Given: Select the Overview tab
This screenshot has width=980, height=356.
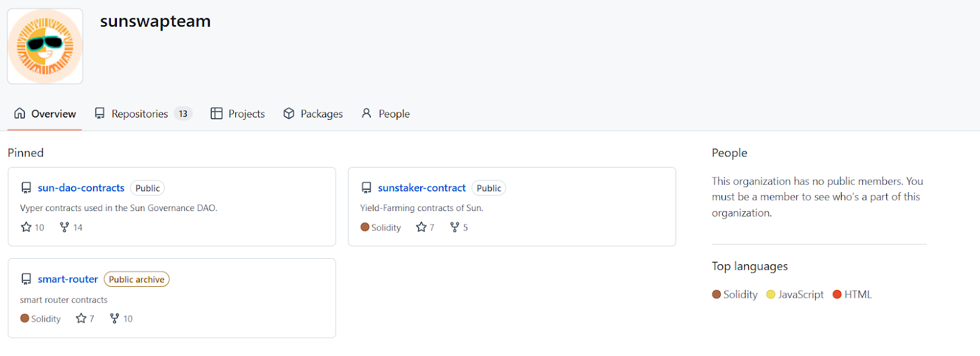Looking at the screenshot, I should [x=45, y=114].
